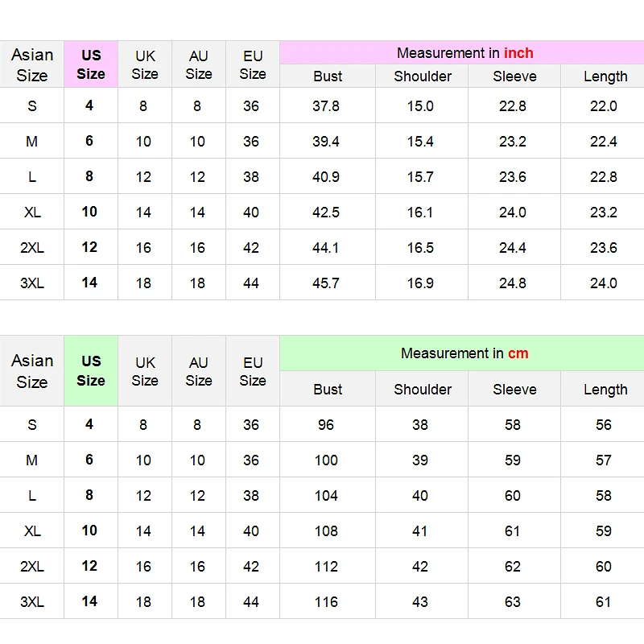The image size is (644, 644).
Task: Click the 2XL row label in the inch table
Action: pyautogui.click(x=32, y=248)
